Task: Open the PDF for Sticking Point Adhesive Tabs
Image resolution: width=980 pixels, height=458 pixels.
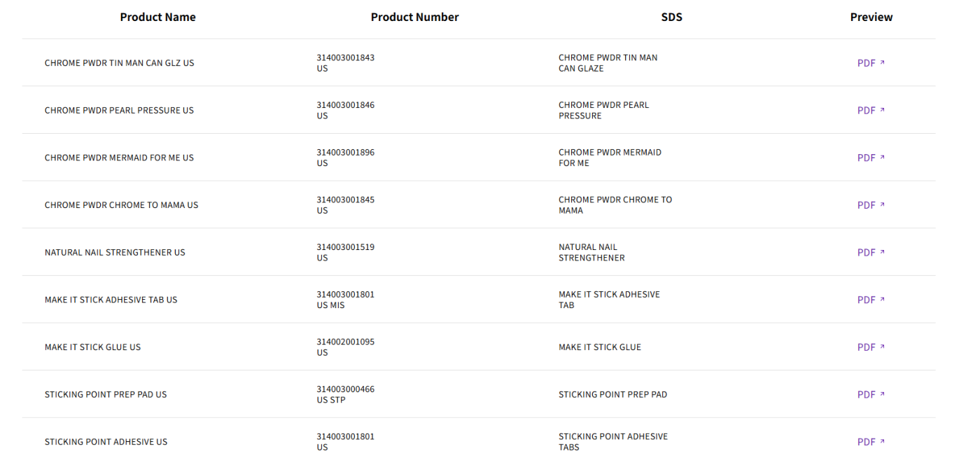Action: click(870, 442)
